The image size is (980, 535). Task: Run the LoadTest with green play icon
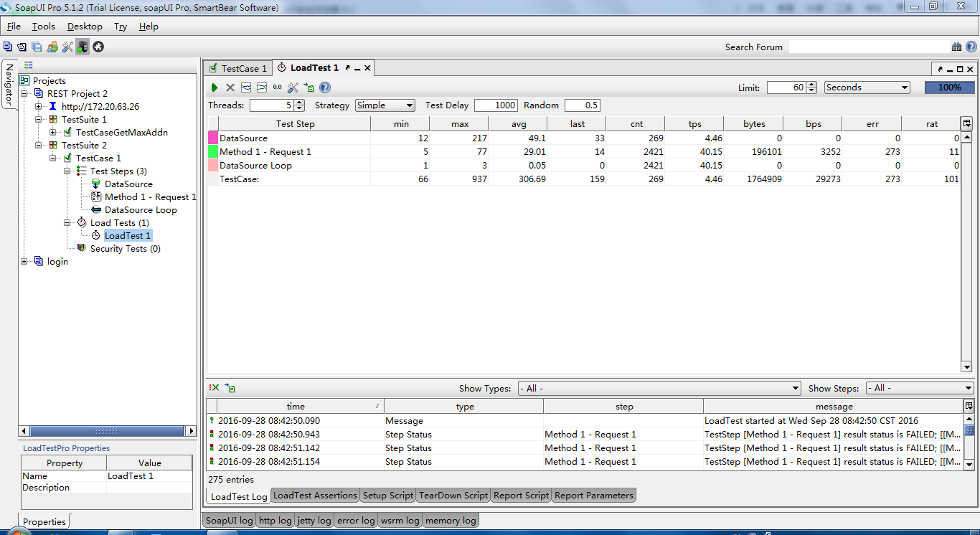(215, 87)
